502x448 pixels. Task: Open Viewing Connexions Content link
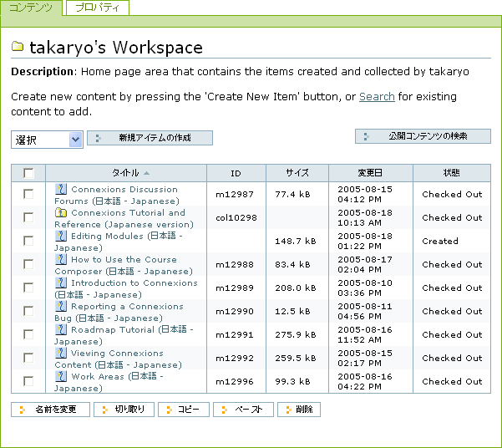point(118,359)
